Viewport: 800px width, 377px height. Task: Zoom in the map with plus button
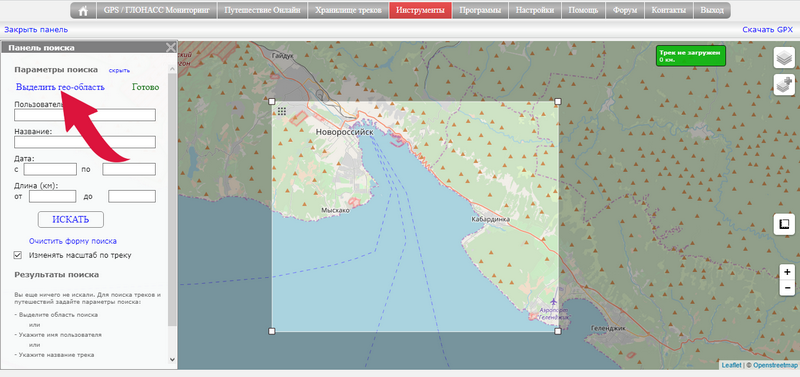(787, 273)
